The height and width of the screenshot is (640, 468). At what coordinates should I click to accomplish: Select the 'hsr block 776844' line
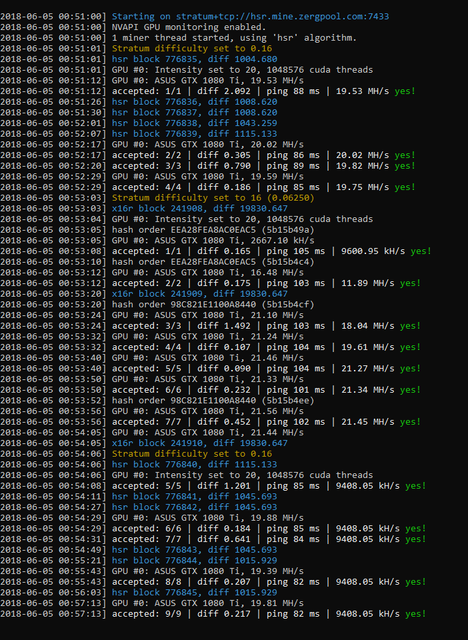tap(139, 560)
